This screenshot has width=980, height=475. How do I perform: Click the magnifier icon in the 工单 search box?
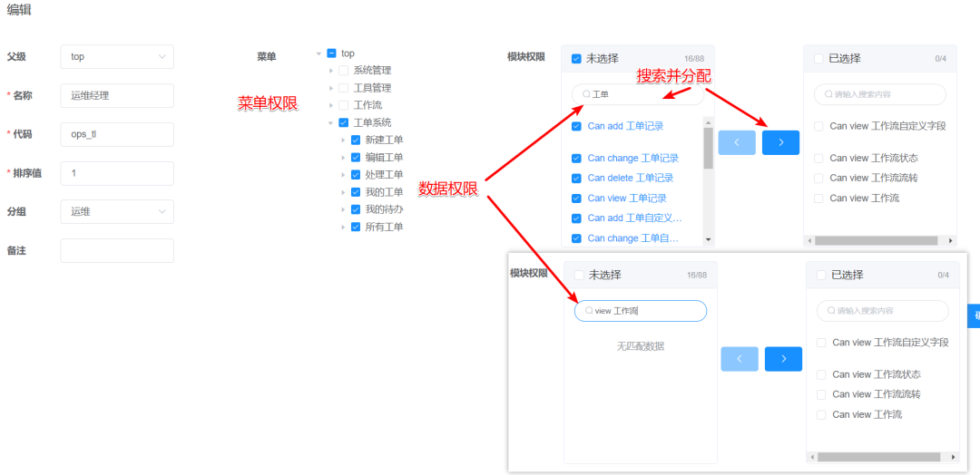click(586, 94)
